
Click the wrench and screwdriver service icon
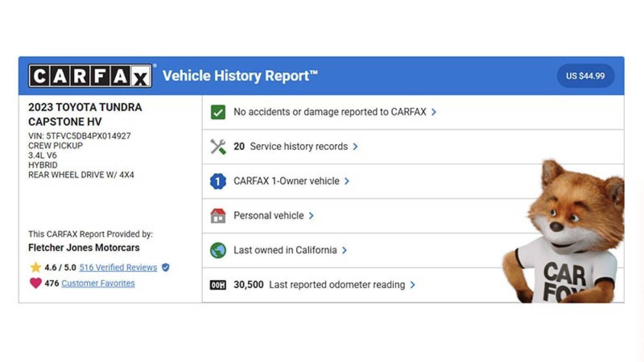tap(218, 147)
